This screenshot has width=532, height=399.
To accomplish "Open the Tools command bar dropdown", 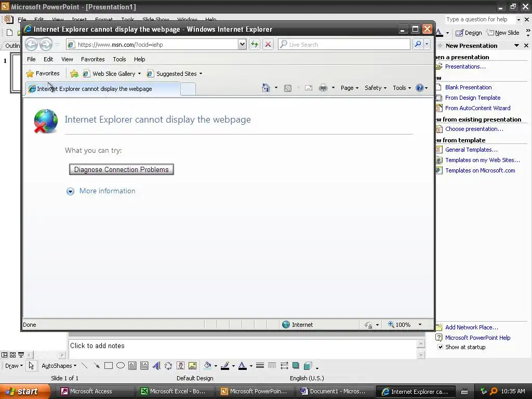I will [402, 88].
